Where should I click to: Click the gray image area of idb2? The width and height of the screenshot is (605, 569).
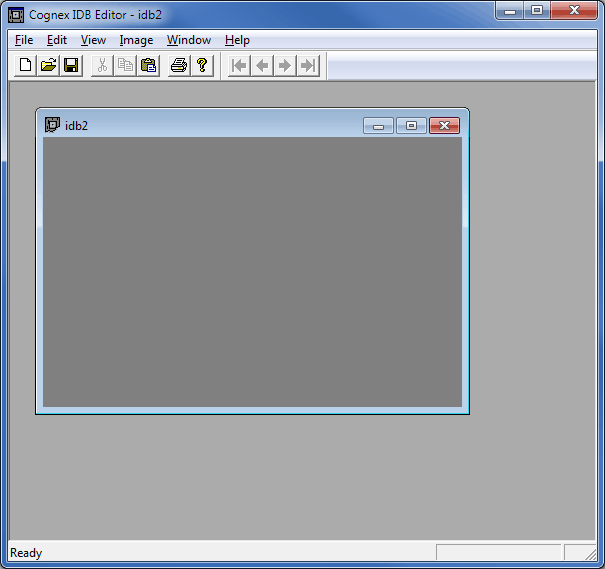[x=252, y=272]
